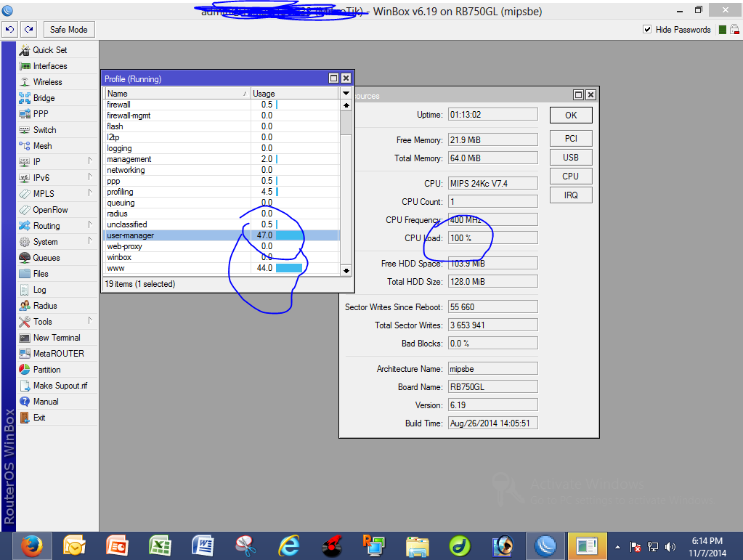This screenshot has height=560, width=743.
Task: Open the Switch icon in sidebar
Action: pyautogui.click(x=25, y=130)
